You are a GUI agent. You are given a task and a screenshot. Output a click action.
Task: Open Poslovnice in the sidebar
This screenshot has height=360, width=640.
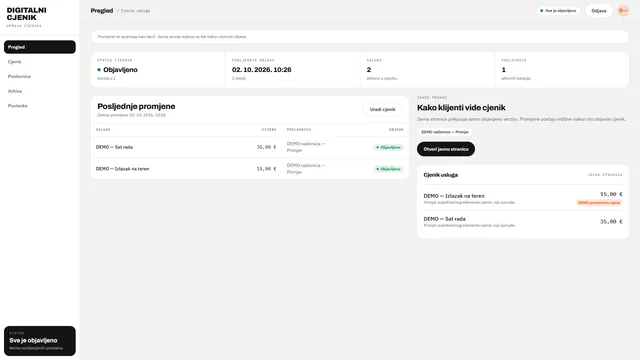(40, 76)
